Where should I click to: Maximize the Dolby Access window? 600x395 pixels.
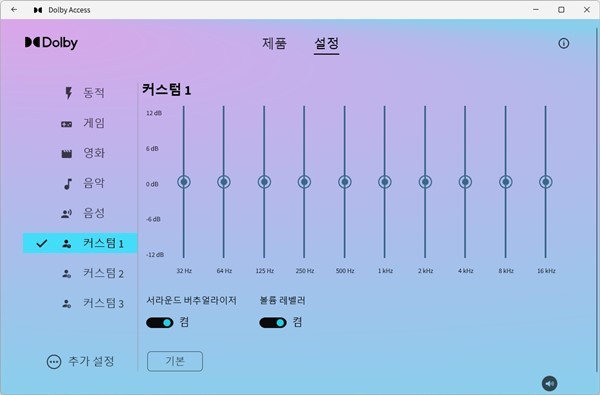point(561,10)
